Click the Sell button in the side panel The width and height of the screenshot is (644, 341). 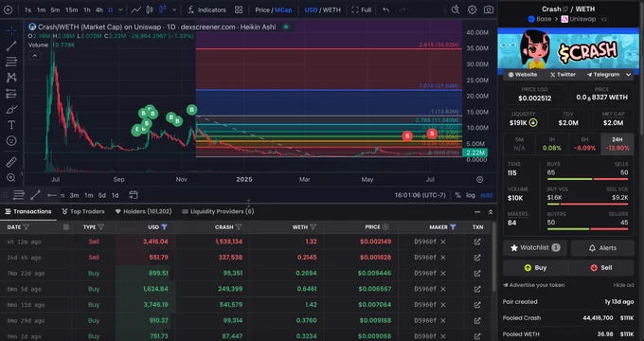pyautogui.click(x=600, y=267)
